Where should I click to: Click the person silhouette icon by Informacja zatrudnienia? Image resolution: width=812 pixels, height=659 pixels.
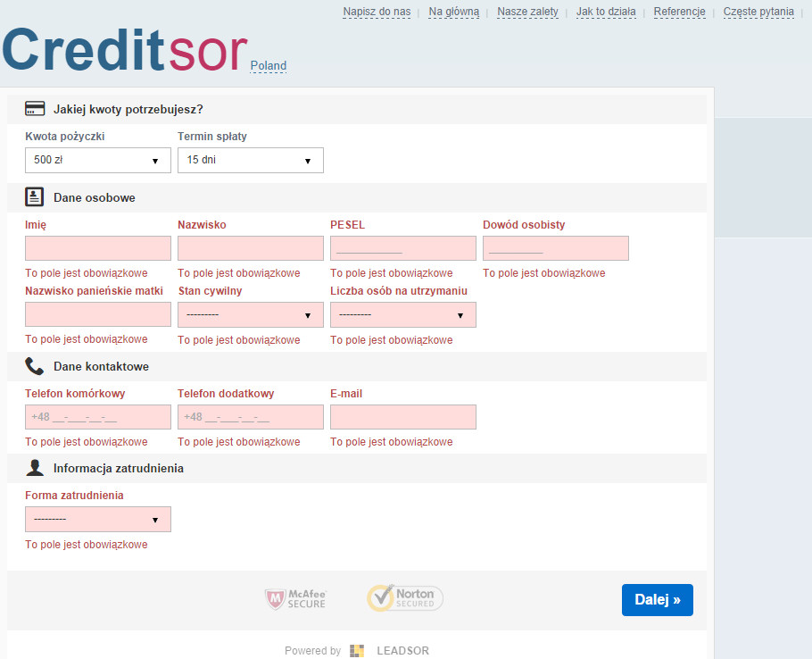(x=35, y=467)
